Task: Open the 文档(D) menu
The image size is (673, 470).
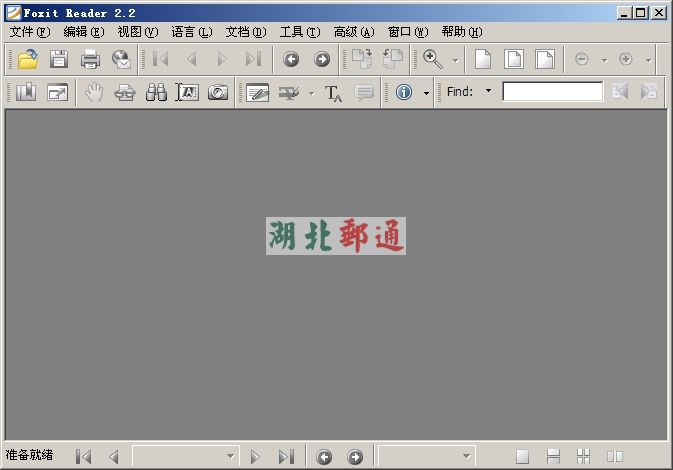Action: coord(246,32)
